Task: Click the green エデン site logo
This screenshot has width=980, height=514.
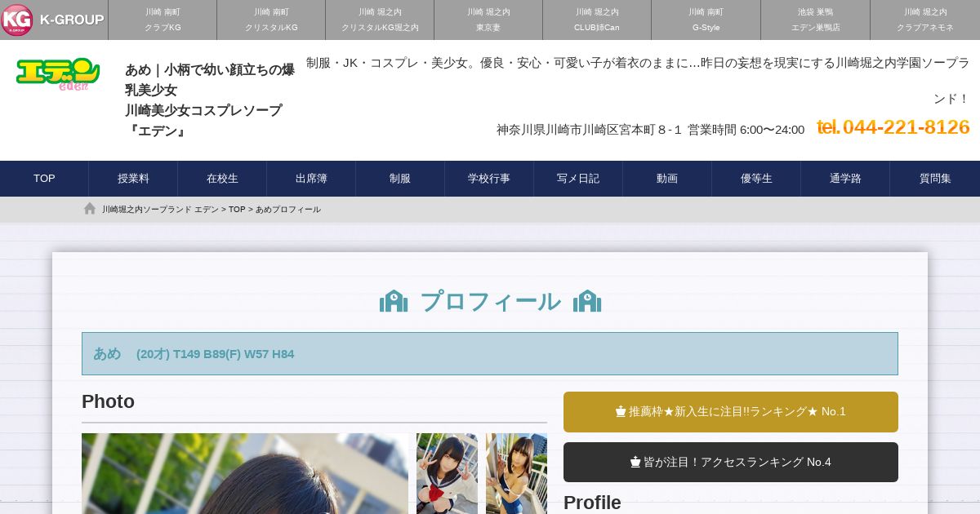Action: pos(58,74)
